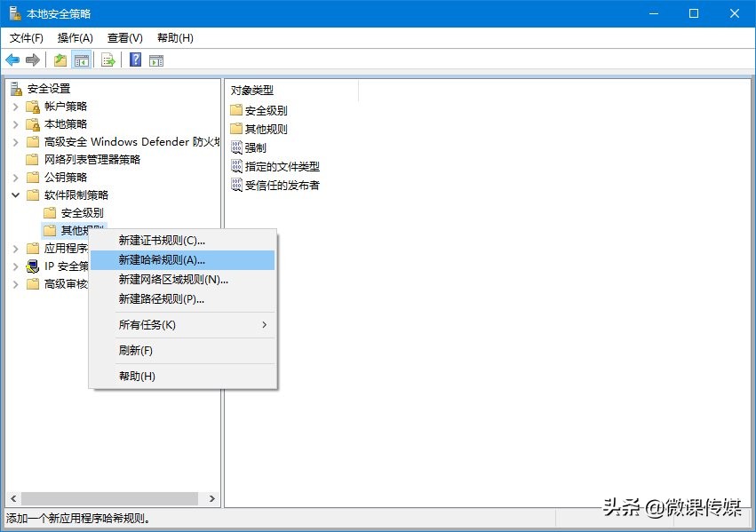Expand the 高级审核 policy node
This screenshot has height=532, width=756.
click(15, 284)
